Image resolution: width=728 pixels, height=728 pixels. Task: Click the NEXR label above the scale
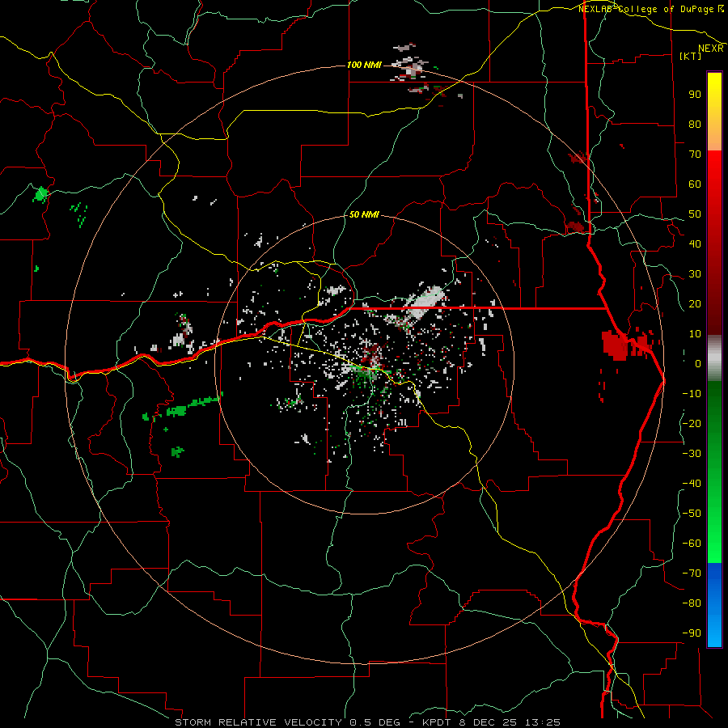[711, 49]
